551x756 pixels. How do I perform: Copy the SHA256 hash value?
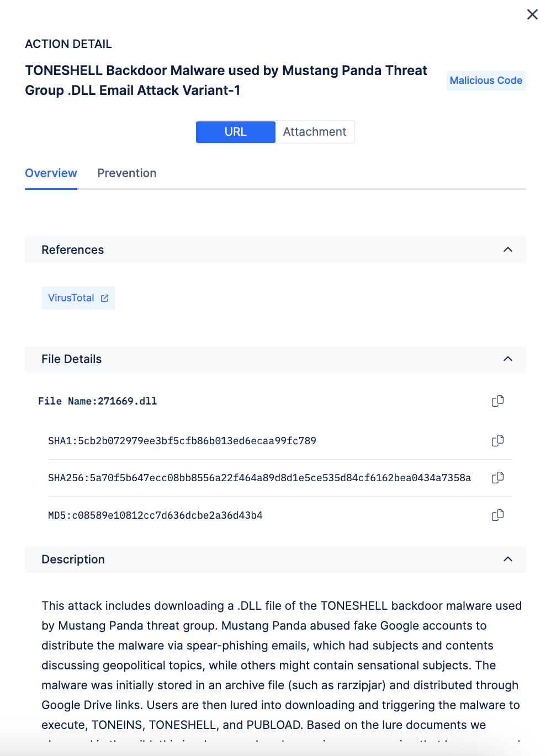point(497,478)
